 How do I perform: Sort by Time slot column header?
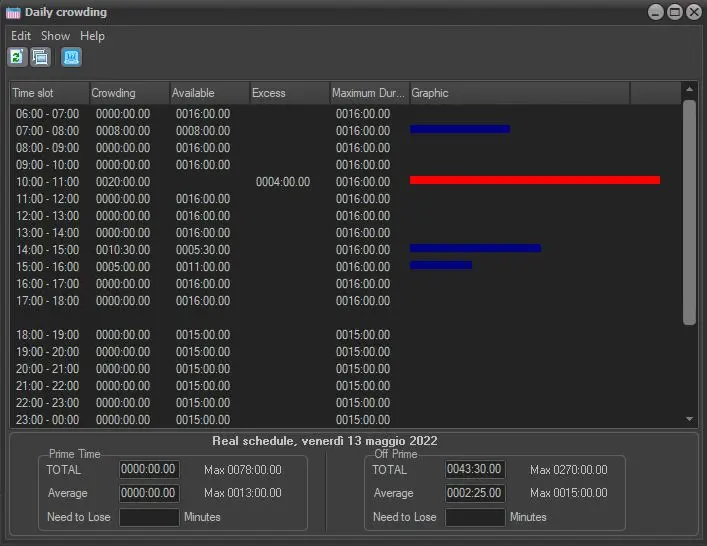(x=49, y=93)
